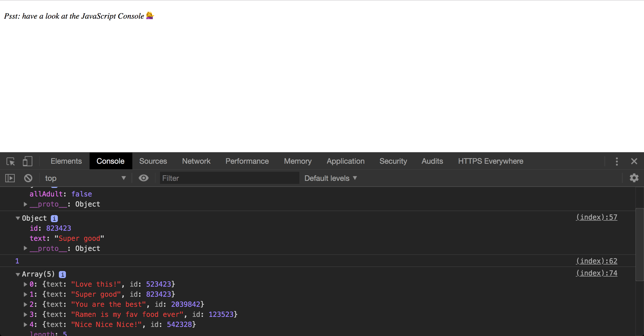The height and width of the screenshot is (336, 644).
Task: Toggle the live expression eye icon
Action: coord(143,178)
